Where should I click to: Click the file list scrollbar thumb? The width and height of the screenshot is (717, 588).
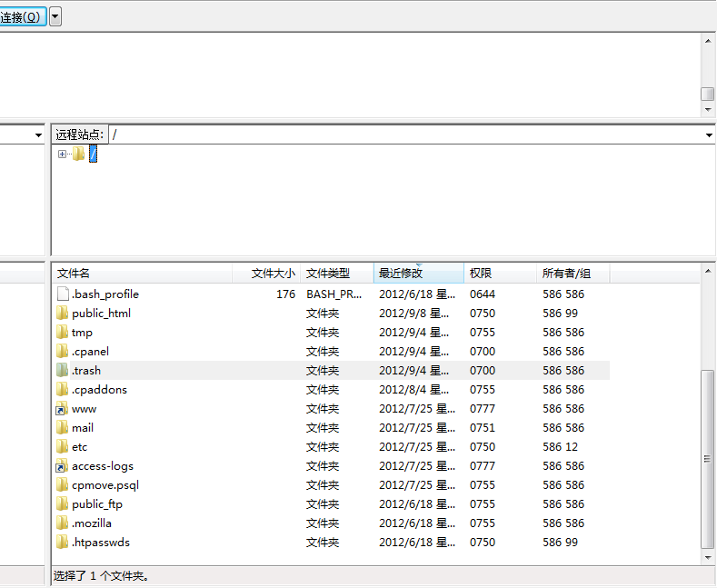(707, 459)
